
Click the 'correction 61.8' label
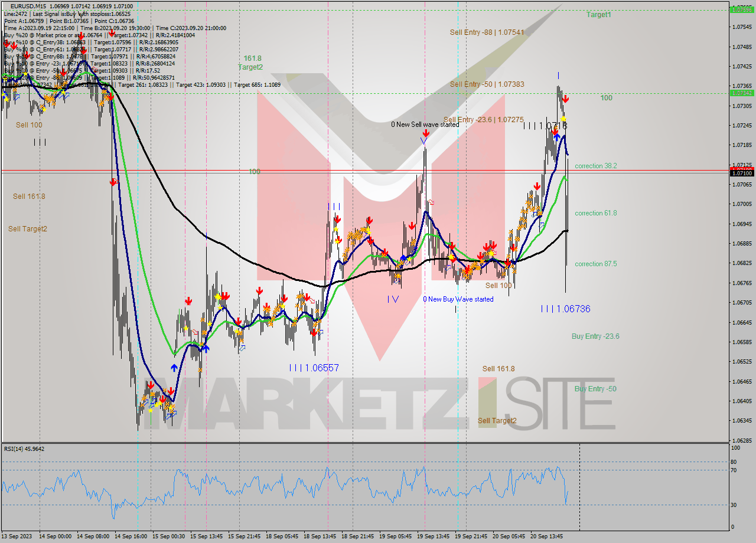[x=596, y=213]
